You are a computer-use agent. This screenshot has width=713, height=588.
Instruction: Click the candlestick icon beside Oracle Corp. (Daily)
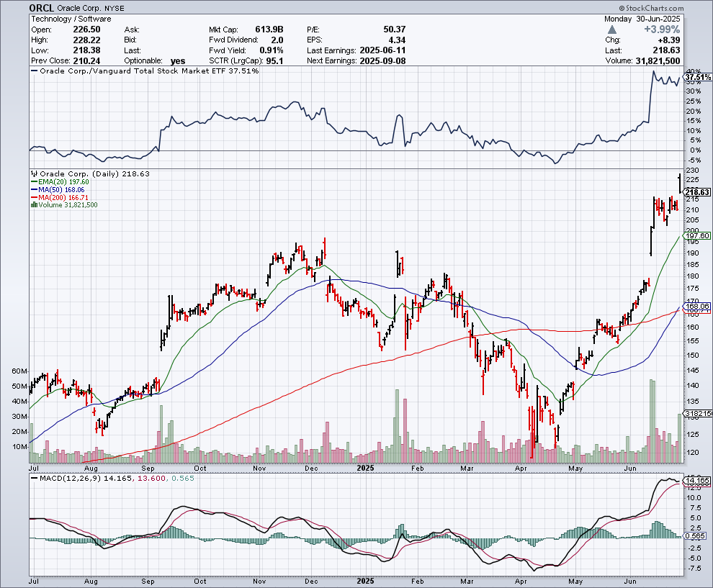[34, 173]
